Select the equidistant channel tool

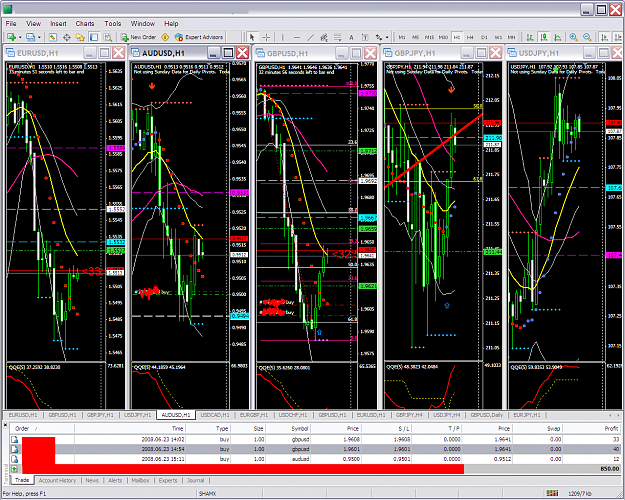click(324, 37)
